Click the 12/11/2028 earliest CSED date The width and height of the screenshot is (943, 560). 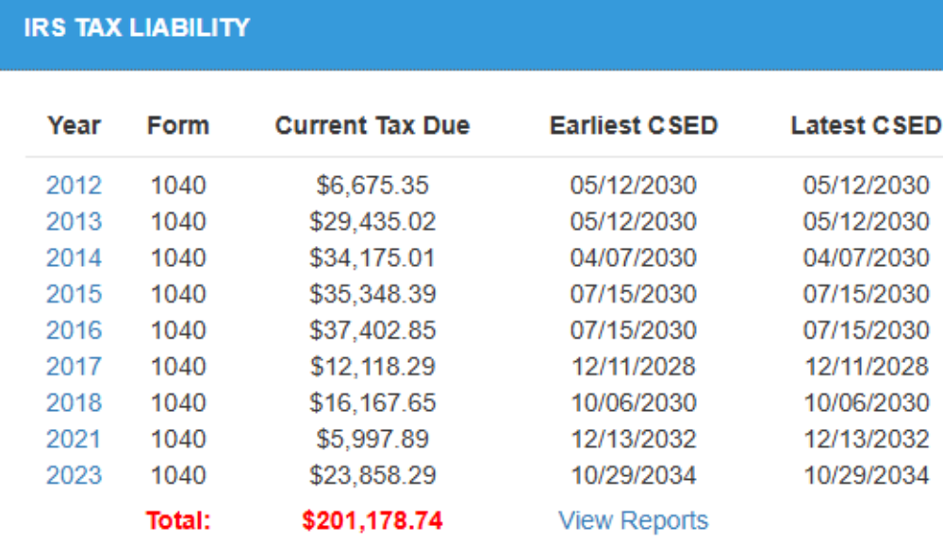[634, 367]
